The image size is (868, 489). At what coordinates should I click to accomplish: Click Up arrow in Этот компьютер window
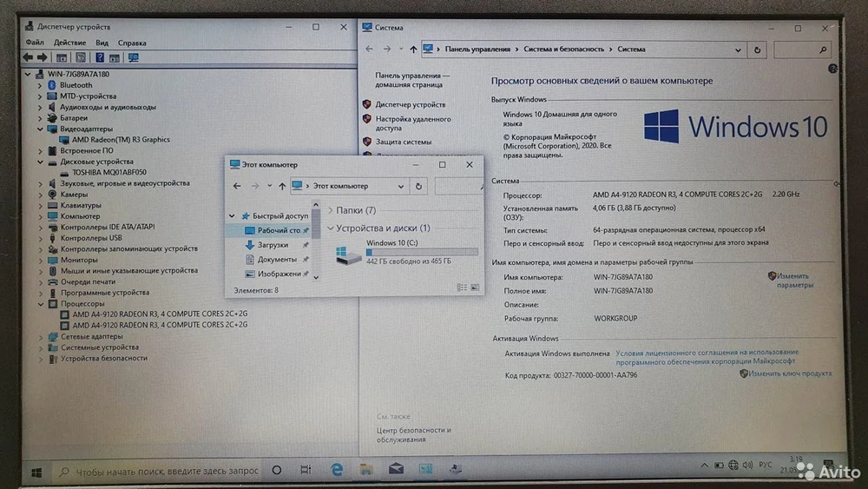(x=282, y=186)
